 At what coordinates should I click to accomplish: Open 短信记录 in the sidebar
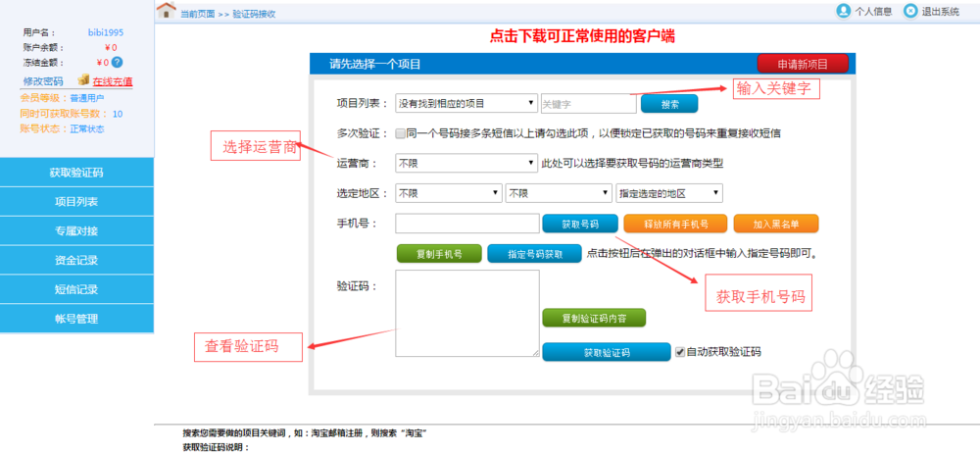tap(76, 289)
